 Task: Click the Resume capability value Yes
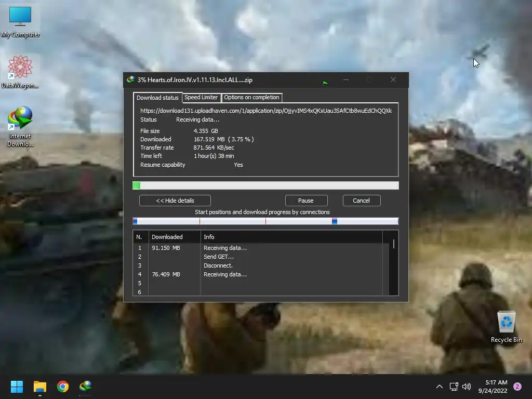[238, 165]
